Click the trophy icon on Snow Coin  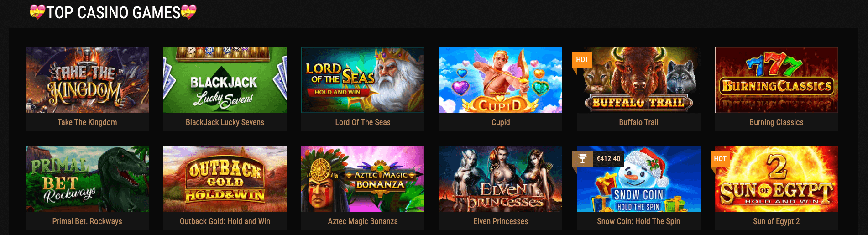pyautogui.click(x=582, y=158)
